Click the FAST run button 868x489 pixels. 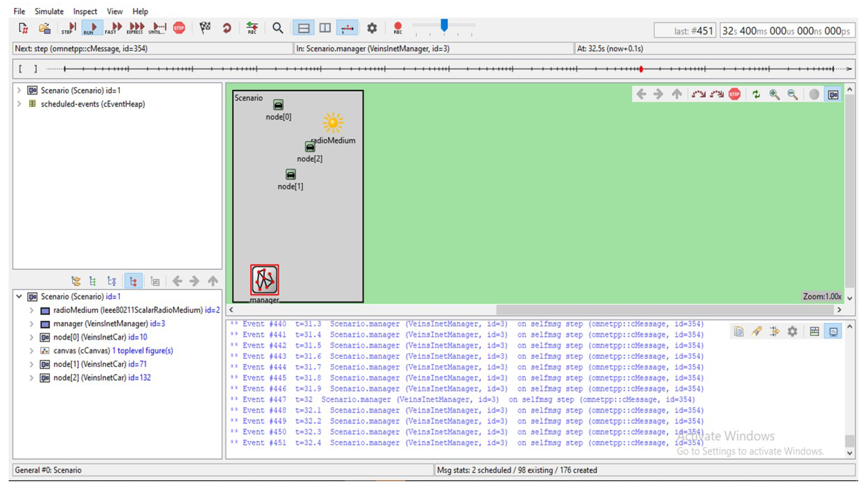pos(113,28)
